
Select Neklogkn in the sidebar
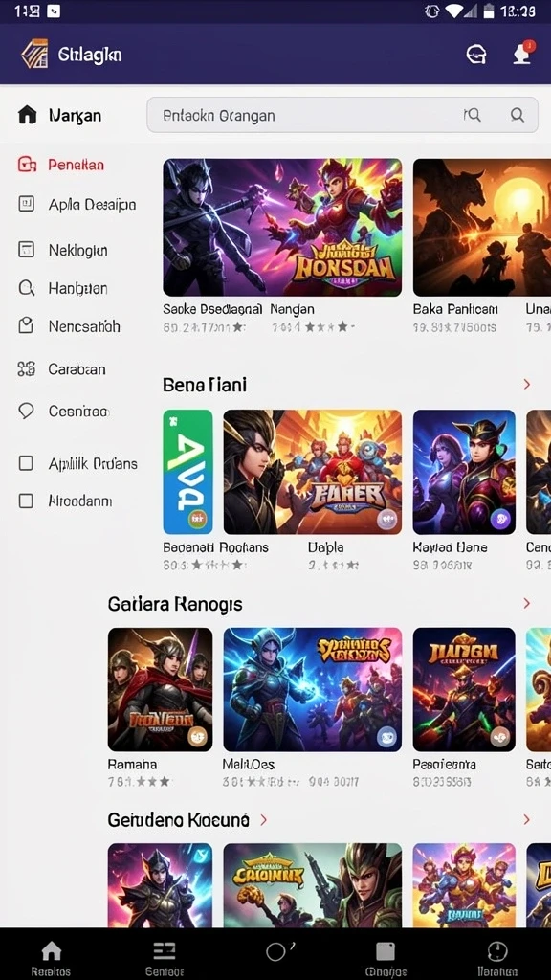click(x=78, y=251)
